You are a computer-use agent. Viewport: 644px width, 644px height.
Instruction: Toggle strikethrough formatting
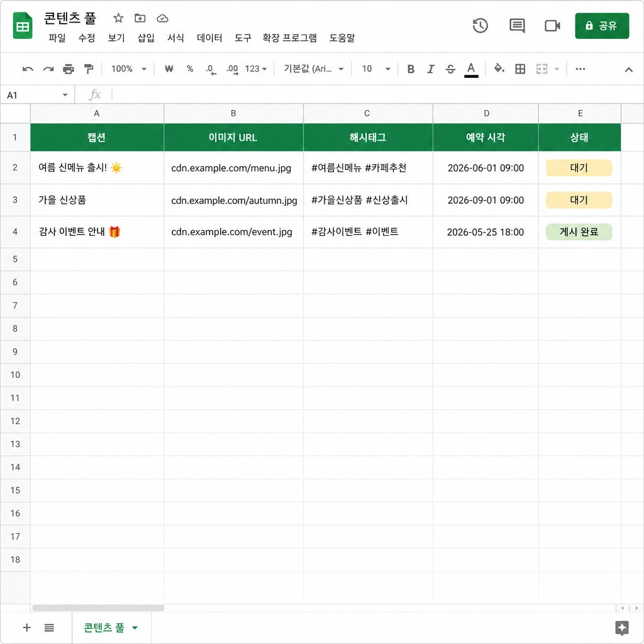(450, 69)
